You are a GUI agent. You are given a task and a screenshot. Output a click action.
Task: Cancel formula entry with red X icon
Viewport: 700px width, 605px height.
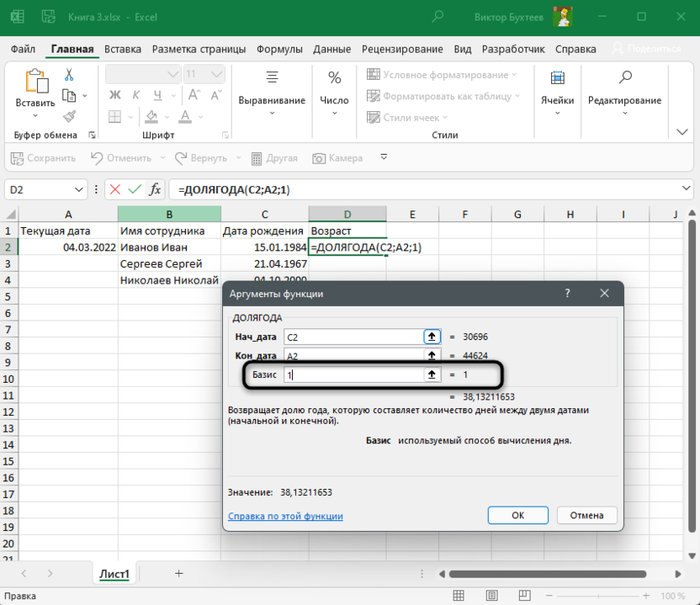[x=114, y=189]
